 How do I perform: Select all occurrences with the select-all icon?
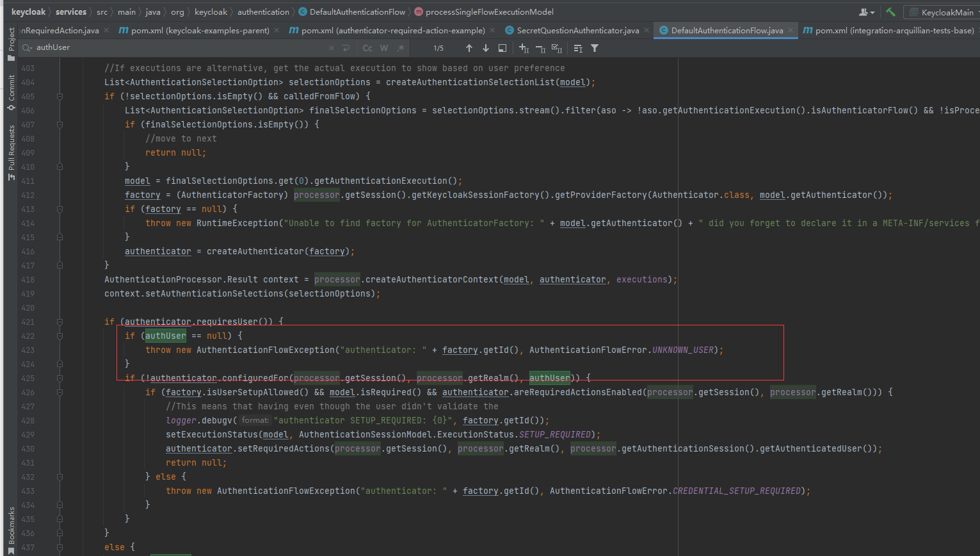[557, 48]
